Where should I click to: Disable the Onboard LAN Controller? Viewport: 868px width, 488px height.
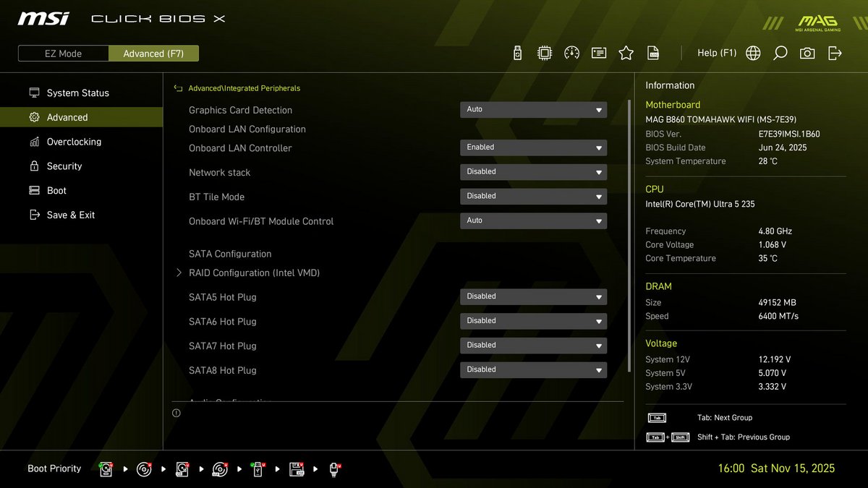tap(533, 147)
